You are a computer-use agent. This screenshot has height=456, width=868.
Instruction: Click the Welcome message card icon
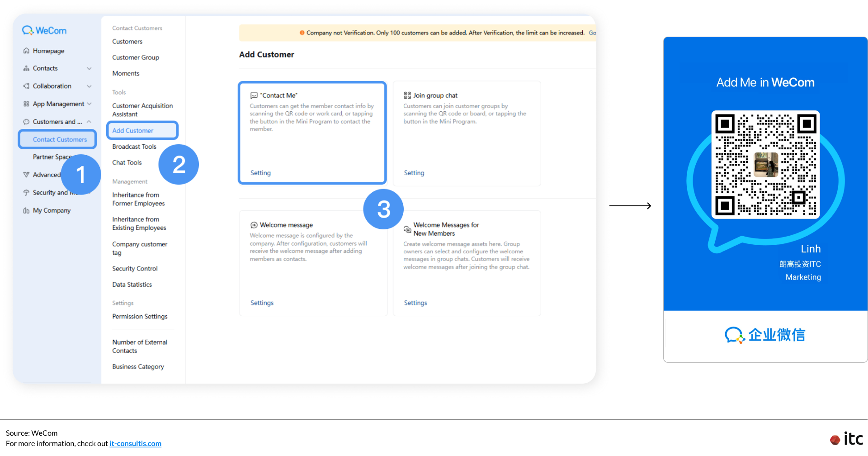click(254, 225)
